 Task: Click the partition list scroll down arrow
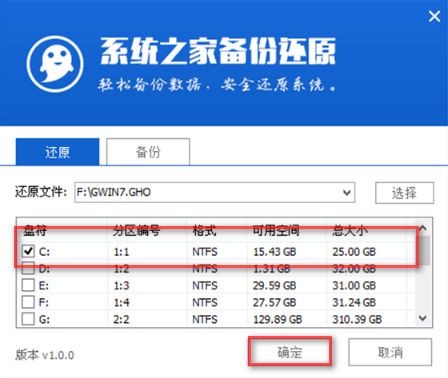[x=423, y=318]
